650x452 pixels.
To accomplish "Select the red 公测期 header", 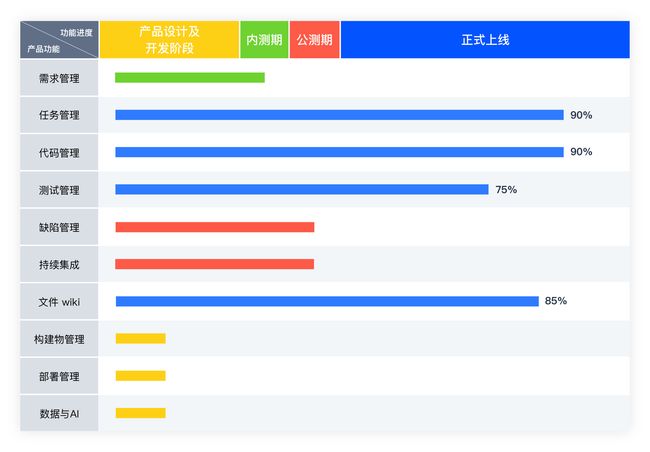I will point(314,40).
